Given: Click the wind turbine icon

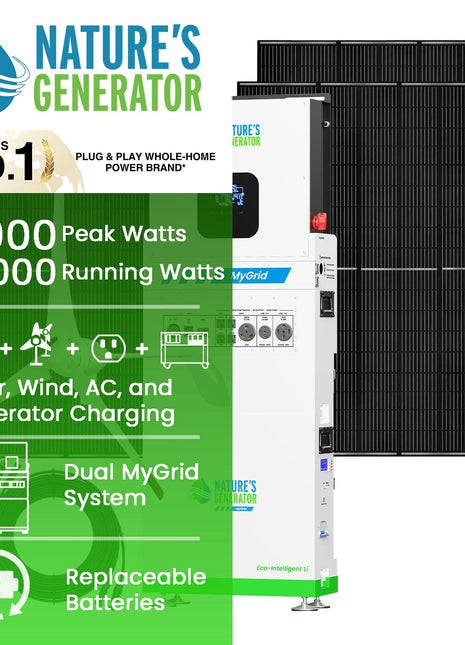Looking at the screenshot, I should pos(37,344).
